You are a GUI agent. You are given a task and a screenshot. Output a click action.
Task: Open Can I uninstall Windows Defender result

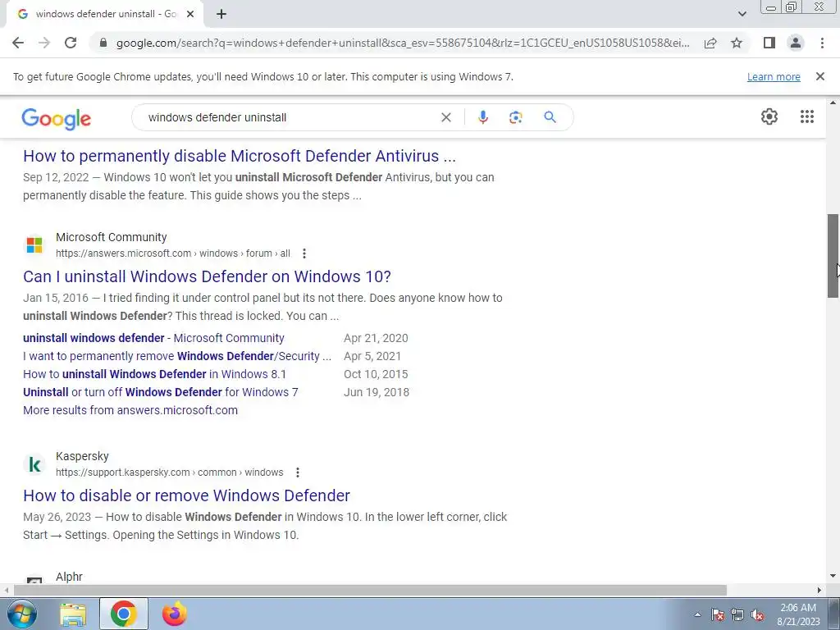207,276
